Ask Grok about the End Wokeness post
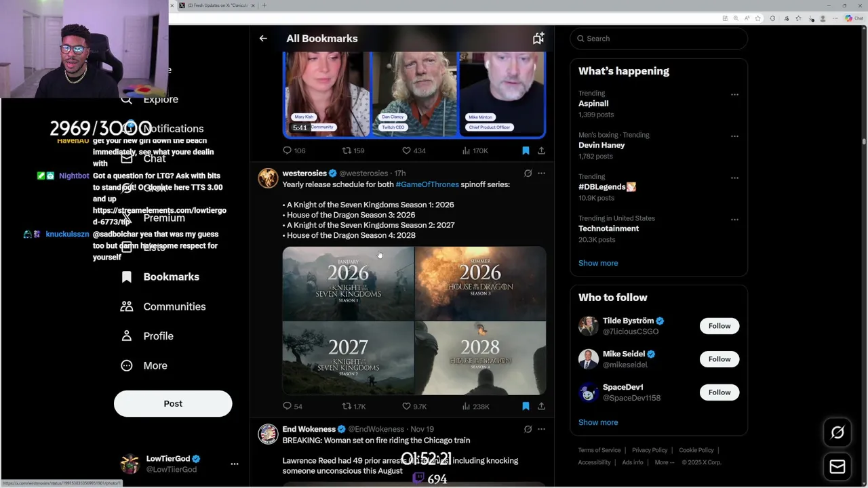This screenshot has width=868, height=488. coord(528,429)
